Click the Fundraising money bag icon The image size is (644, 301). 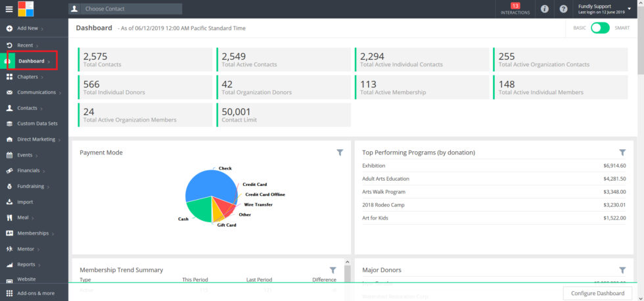click(9, 187)
